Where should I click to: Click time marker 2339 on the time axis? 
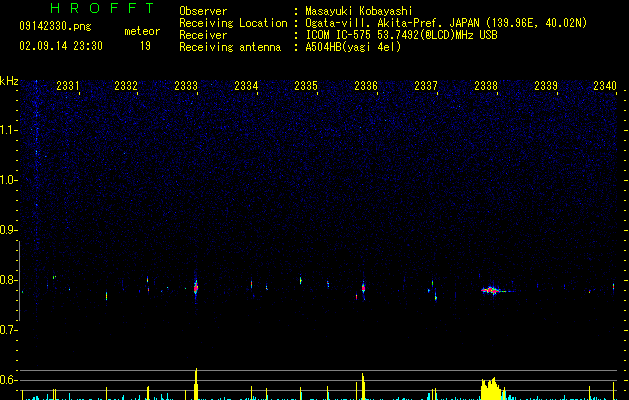pyautogui.click(x=546, y=85)
